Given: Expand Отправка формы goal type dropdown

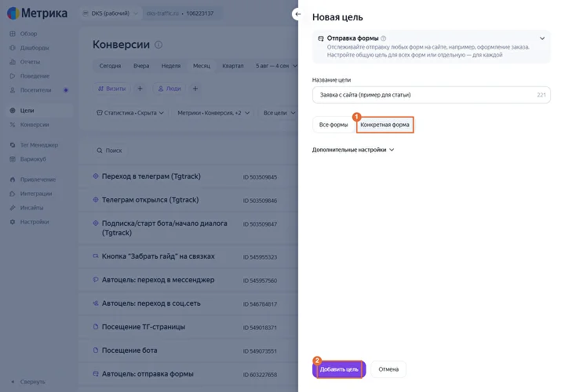Looking at the screenshot, I should (x=542, y=38).
